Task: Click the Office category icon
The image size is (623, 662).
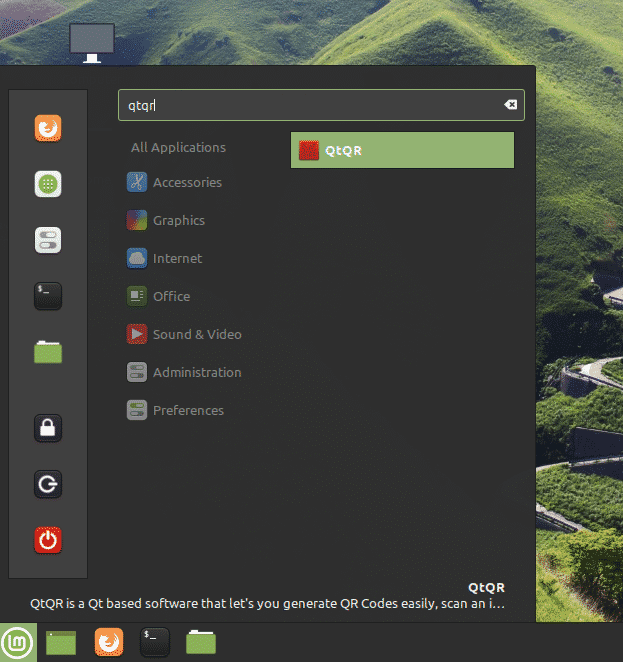Action: coord(137,296)
